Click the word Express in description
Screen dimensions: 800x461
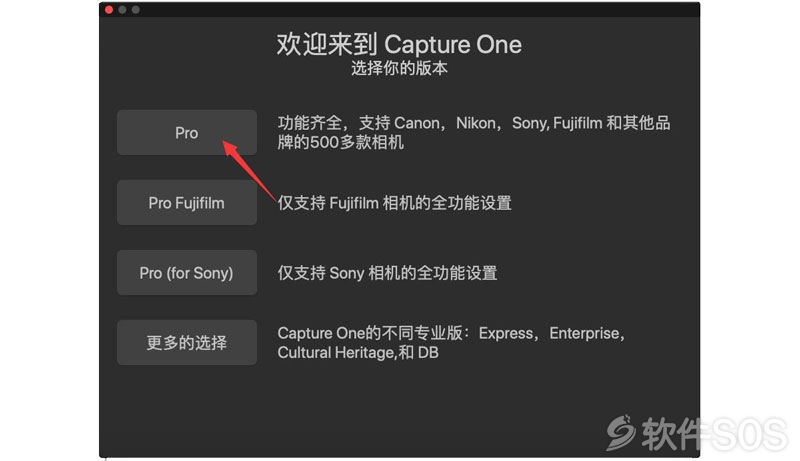click(506, 334)
